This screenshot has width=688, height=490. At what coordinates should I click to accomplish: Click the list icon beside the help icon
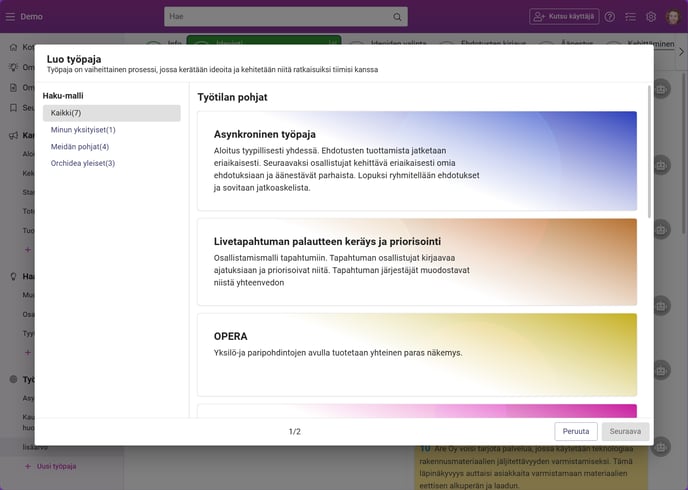(x=631, y=17)
